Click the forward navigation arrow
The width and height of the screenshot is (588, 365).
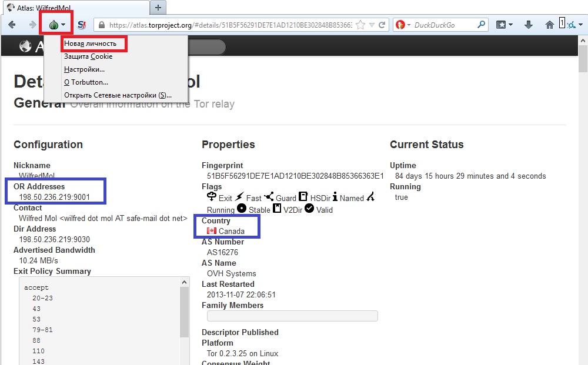click(x=32, y=25)
